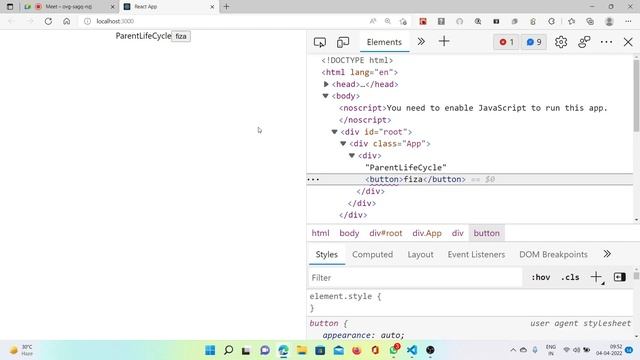Collapse the body element node
Screen dimensions: 640x360
[x=325, y=96]
